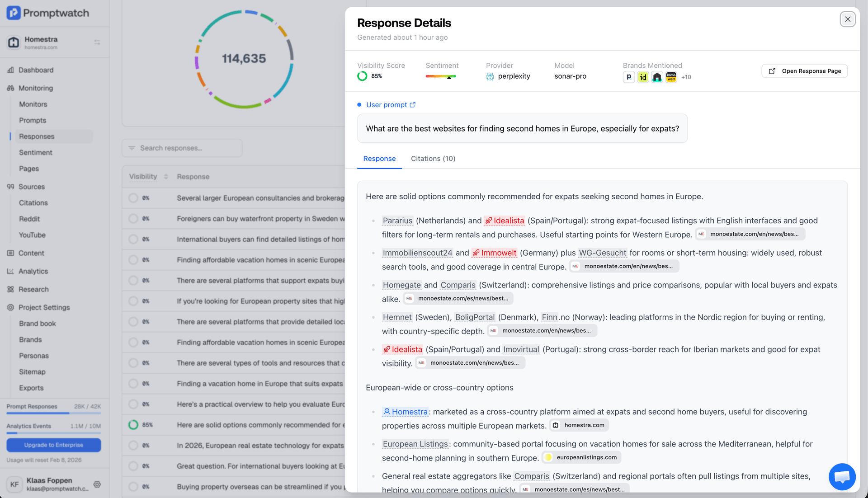Open the chat bubble in the corner
Image resolution: width=868 pixels, height=498 pixels.
click(842, 477)
